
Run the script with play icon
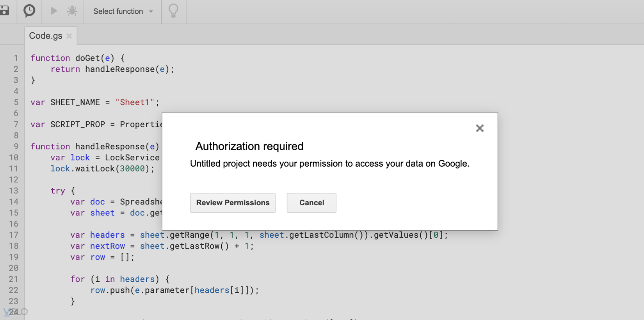click(54, 11)
